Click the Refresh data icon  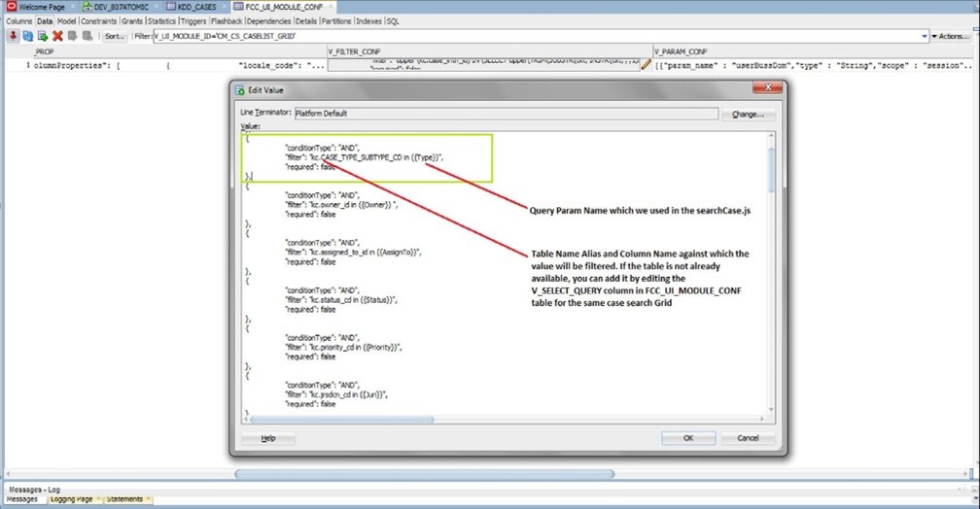tap(27, 36)
